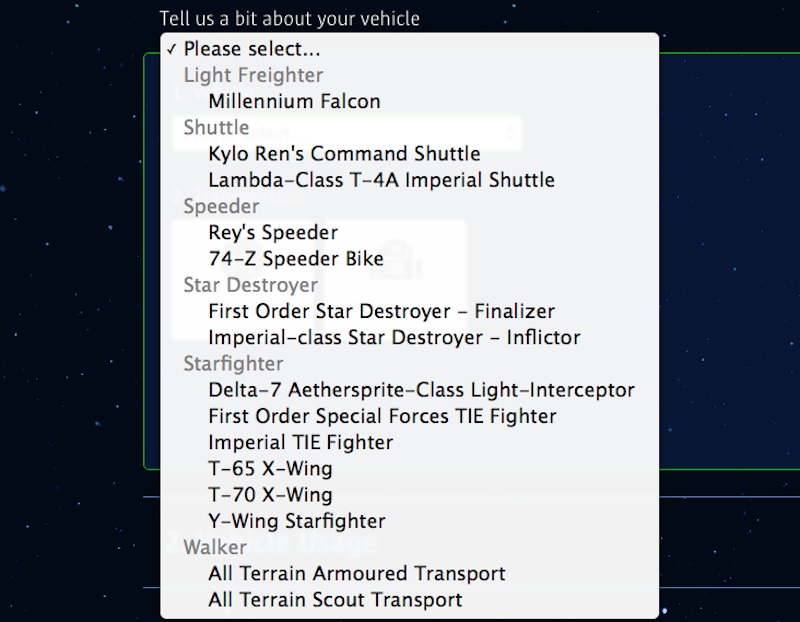Pick the T-65 X-Wing option
This screenshot has height=622, width=800.
point(275,468)
